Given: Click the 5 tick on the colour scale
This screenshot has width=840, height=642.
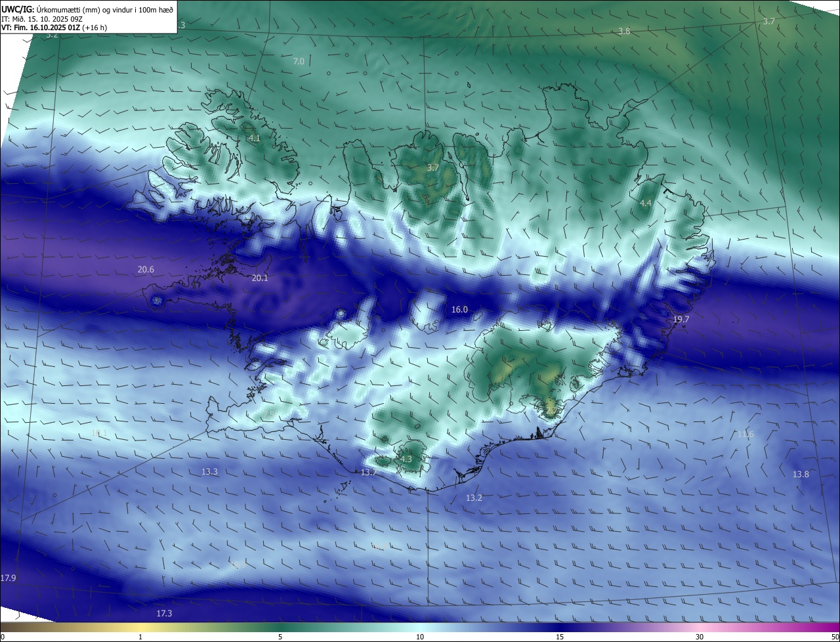Looking at the screenshot, I should point(280,637).
